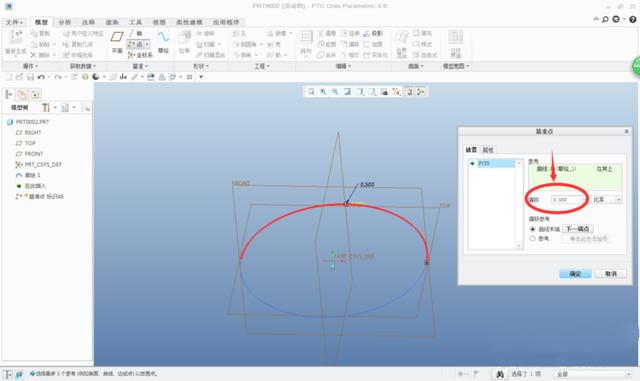
Task: Click the Repaint icon in graphics toolbar
Action: [347, 92]
